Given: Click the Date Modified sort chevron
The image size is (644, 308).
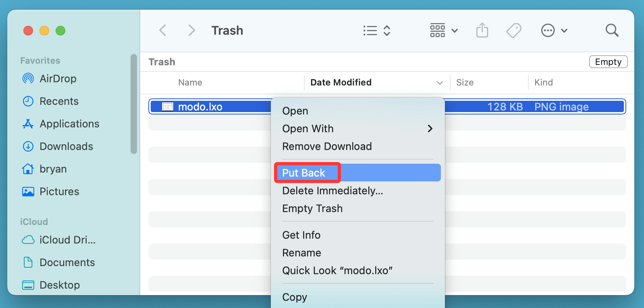Looking at the screenshot, I should click(440, 83).
